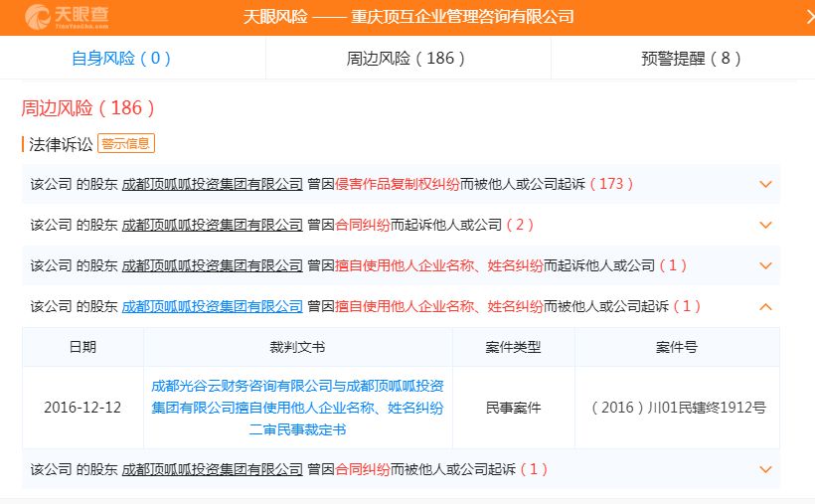Click the 裁判文书 column header
Screen dimensions: 815x504
point(297,347)
